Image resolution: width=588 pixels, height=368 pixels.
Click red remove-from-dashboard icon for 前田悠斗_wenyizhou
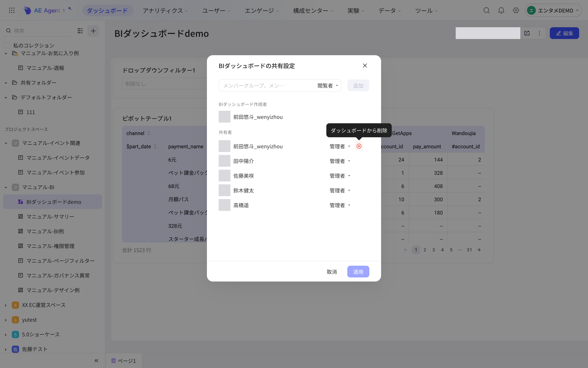tap(359, 146)
